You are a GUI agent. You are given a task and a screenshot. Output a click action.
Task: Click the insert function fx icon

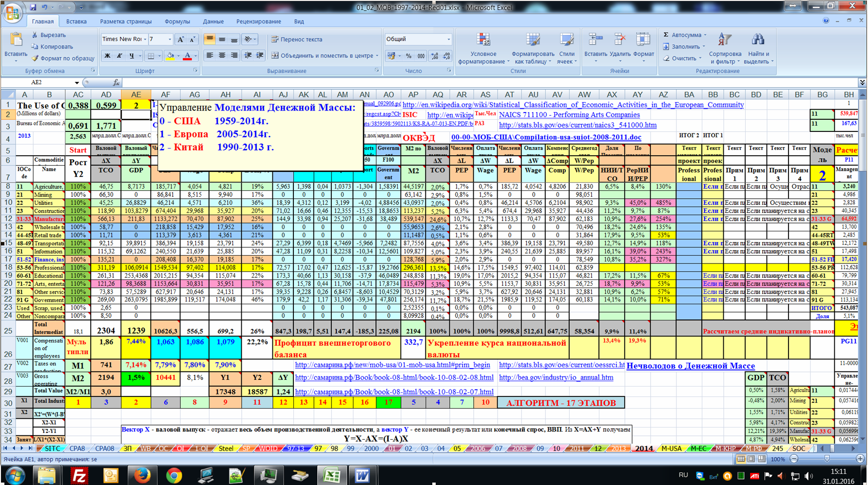pyautogui.click(x=116, y=82)
